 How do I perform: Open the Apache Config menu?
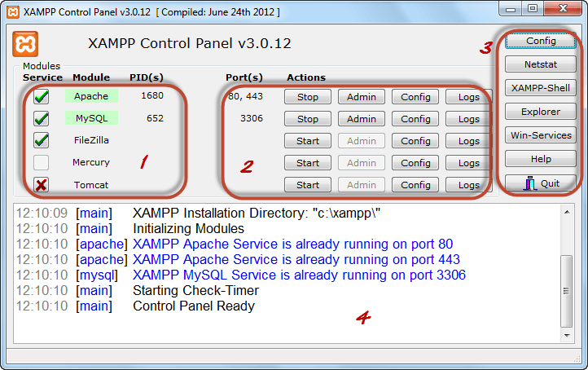pyautogui.click(x=415, y=97)
